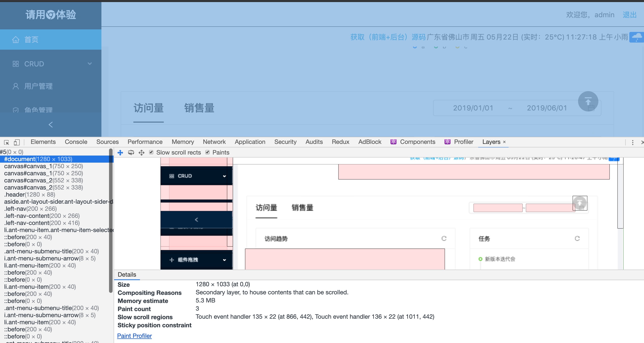Click the 首页 menu item
The image size is (644, 343).
[51, 40]
